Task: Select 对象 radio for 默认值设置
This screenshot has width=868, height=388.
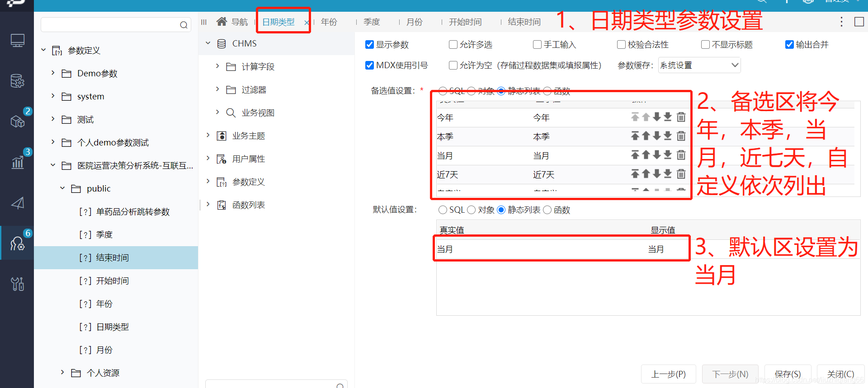Action: 472,210
